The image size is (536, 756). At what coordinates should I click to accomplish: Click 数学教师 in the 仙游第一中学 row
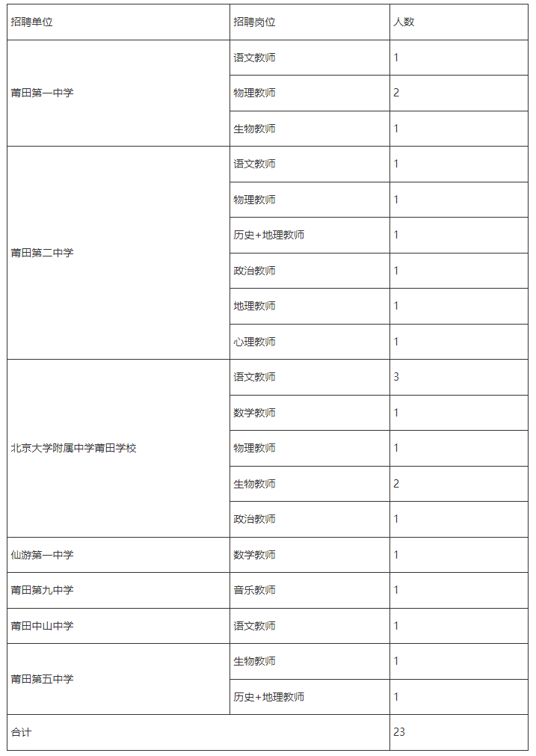coord(254,555)
